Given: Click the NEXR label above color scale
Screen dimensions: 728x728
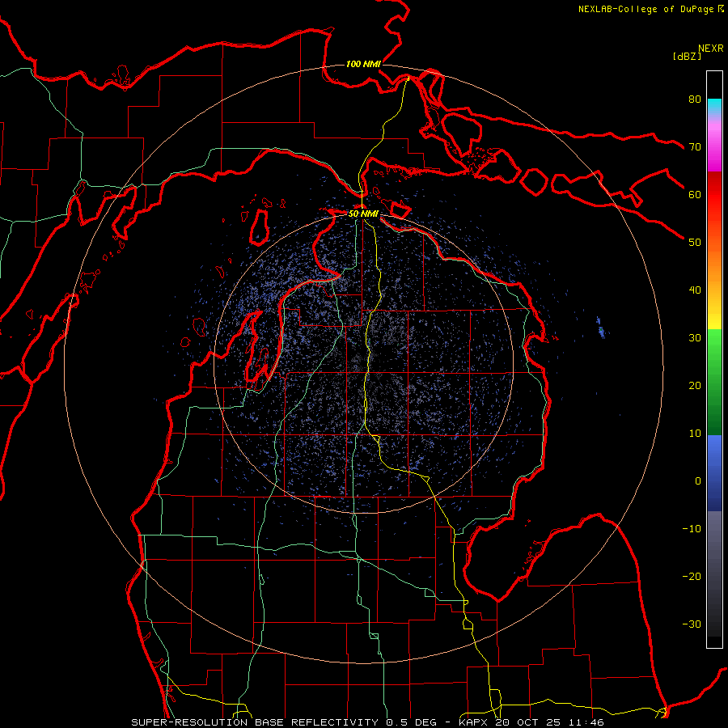Looking at the screenshot, I should [711, 48].
